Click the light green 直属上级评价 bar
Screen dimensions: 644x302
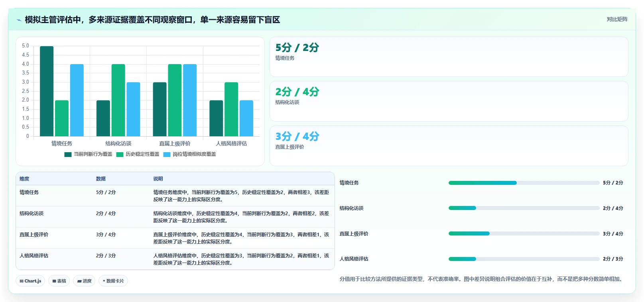point(175,100)
